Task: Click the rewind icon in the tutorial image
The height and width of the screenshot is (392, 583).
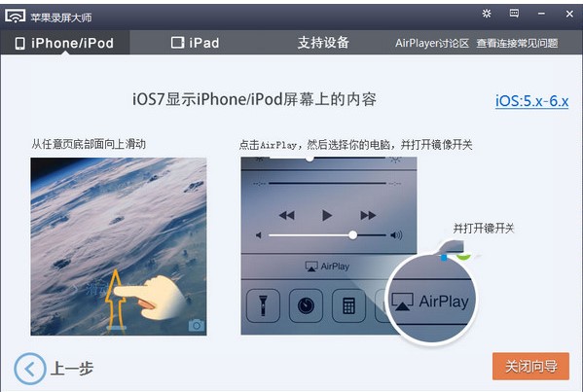Action: (287, 215)
